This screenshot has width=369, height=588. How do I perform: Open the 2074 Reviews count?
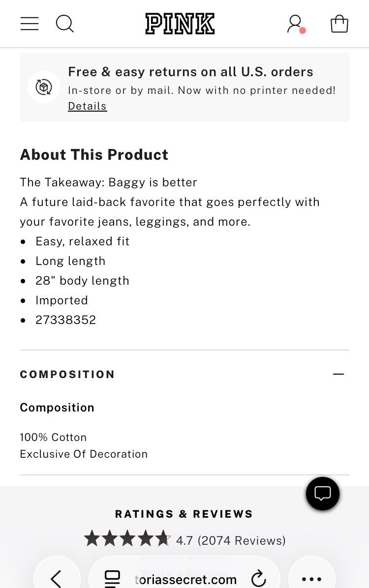pyautogui.click(x=242, y=540)
